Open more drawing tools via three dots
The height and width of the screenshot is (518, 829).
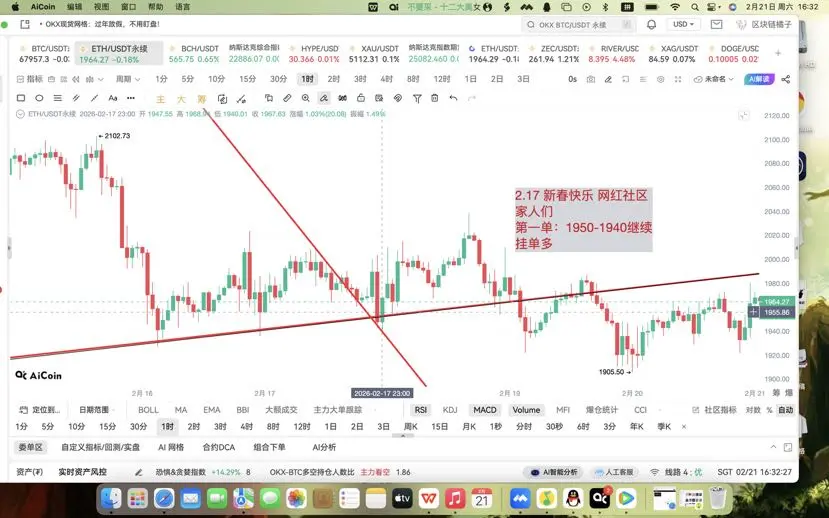click(x=131, y=98)
